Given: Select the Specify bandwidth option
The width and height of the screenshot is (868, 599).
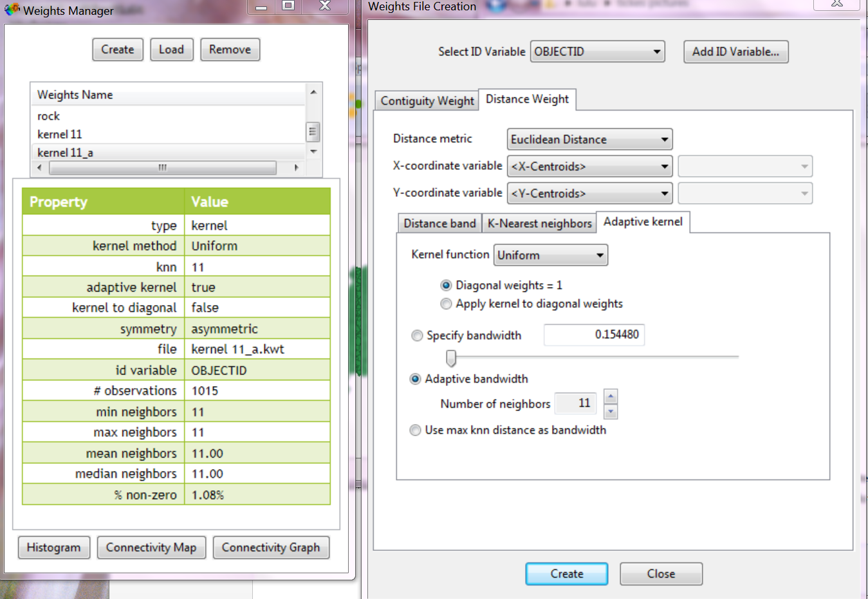Looking at the screenshot, I should (x=417, y=335).
